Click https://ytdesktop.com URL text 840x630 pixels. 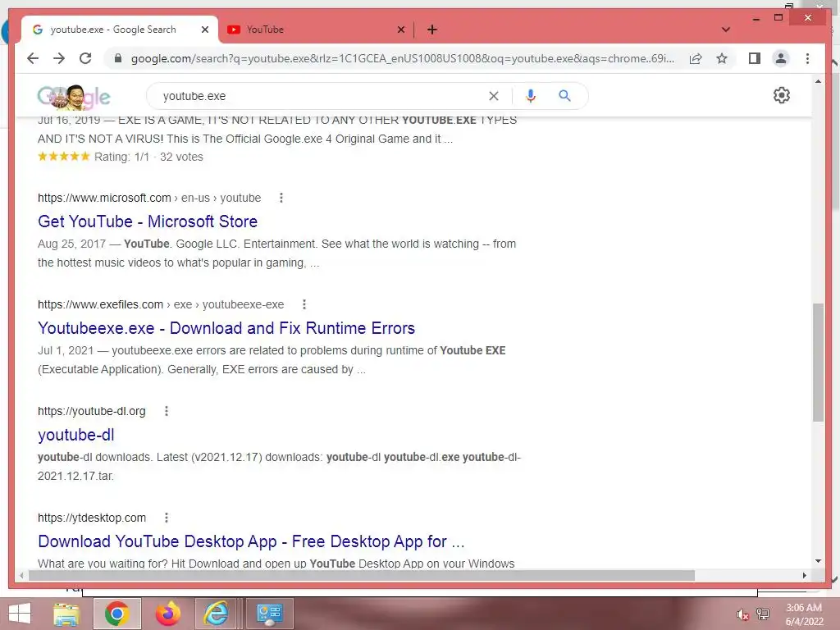point(92,518)
